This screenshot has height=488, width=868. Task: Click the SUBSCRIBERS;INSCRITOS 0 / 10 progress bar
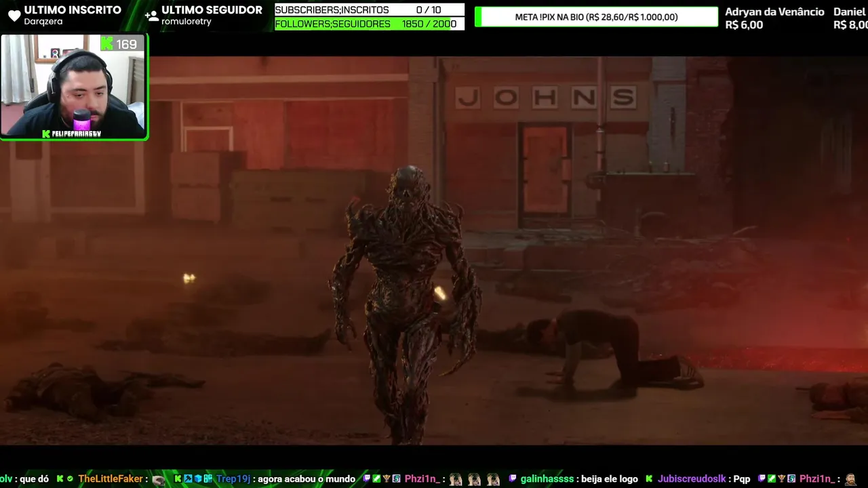370,10
